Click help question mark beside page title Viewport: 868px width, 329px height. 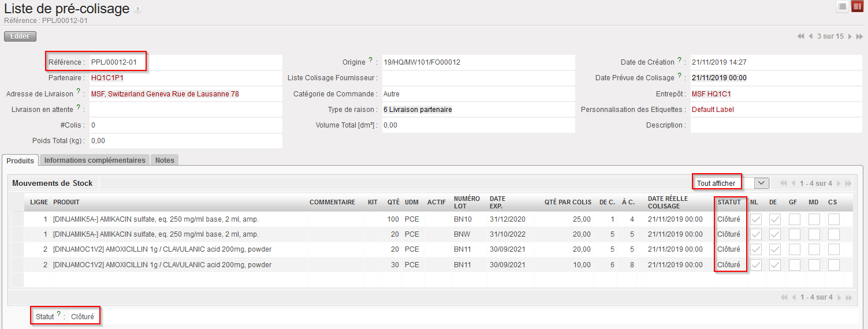(137, 10)
